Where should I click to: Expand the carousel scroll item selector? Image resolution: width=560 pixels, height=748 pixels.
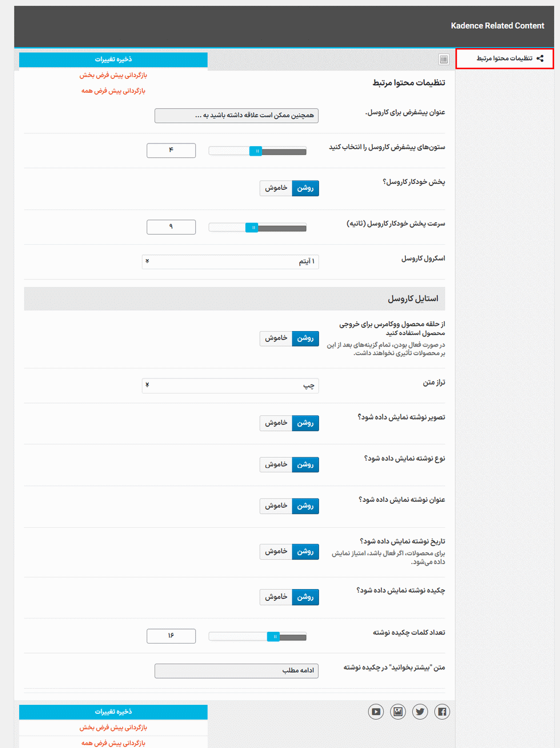coord(230,262)
